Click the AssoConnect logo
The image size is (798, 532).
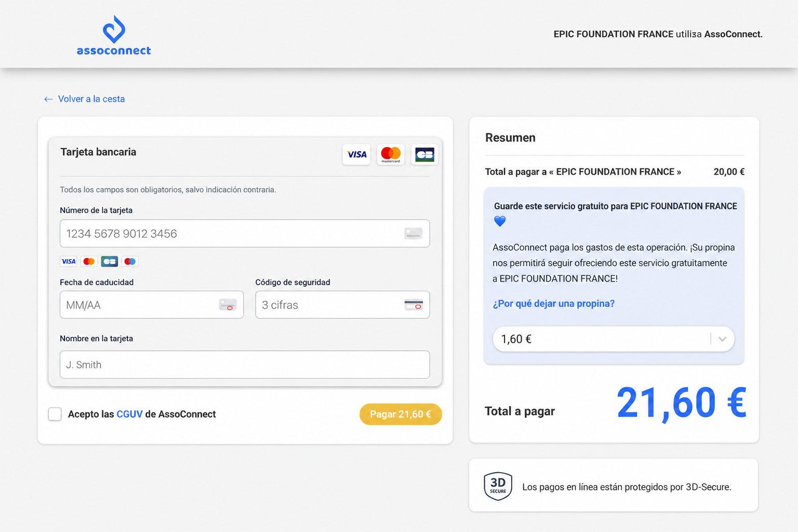point(114,35)
